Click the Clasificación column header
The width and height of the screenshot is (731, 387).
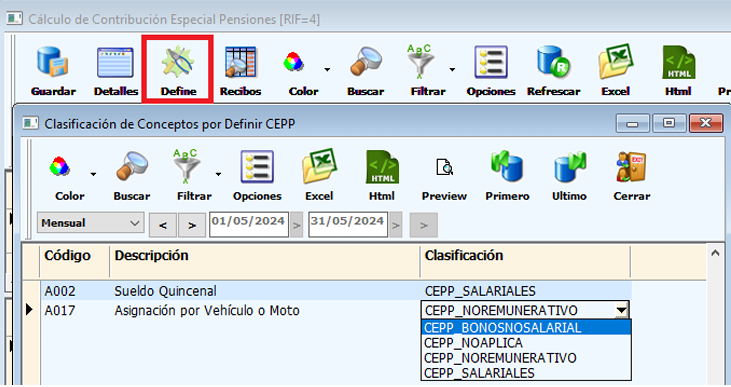point(525,262)
